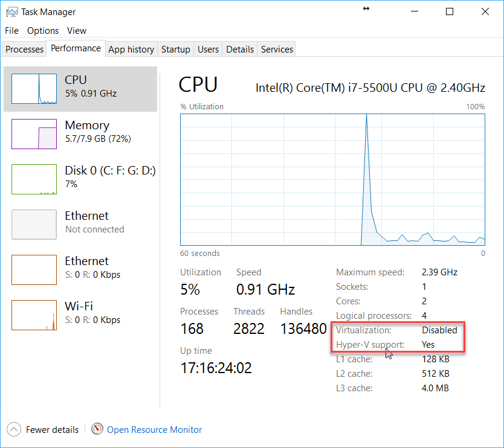Click the Up time value 17:16:24:02
504x448 pixels.
[216, 368]
